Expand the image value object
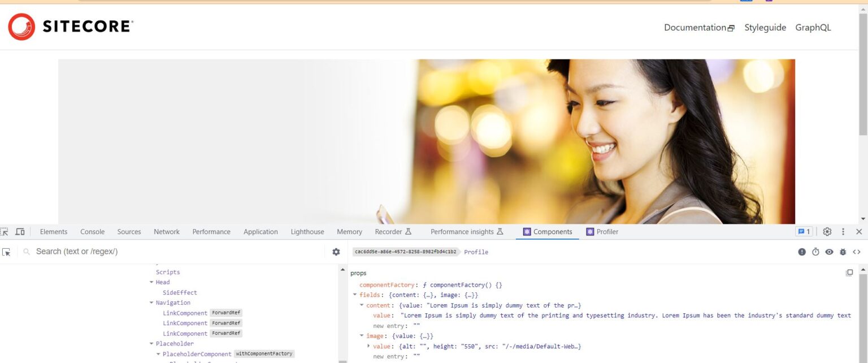This screenshot has height=363, width=868. coord(368,345)
